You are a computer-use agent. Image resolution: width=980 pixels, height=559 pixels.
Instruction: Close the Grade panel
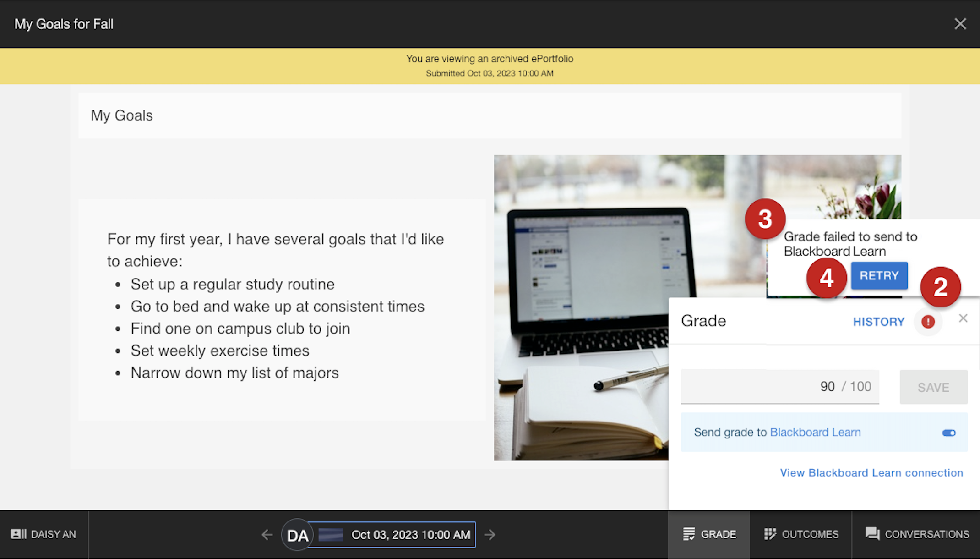(963, 318)
